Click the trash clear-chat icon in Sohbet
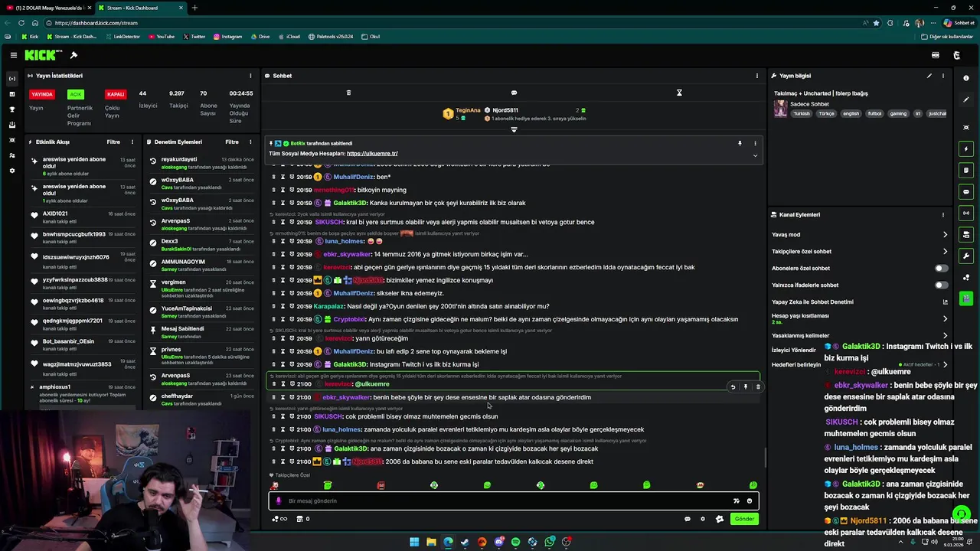980x551 pixels. pyautogui.click(x=348, y=93)
